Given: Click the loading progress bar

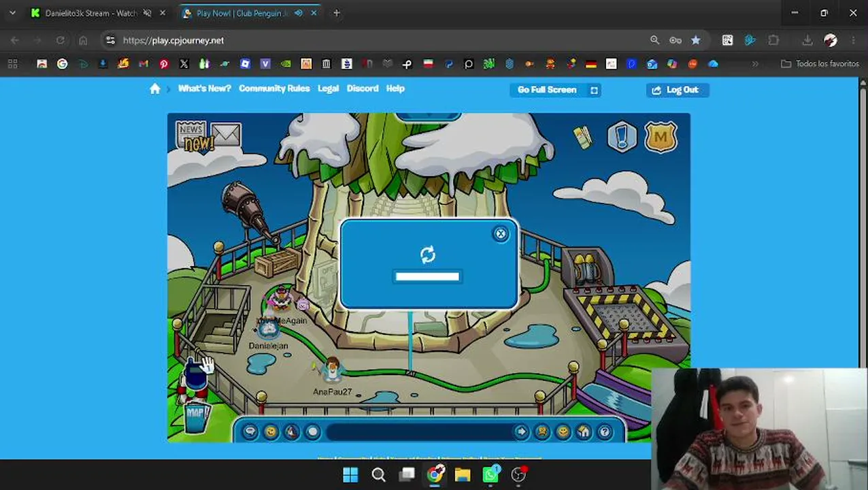Looking at the screenshot, I should [x=427, y=276].
